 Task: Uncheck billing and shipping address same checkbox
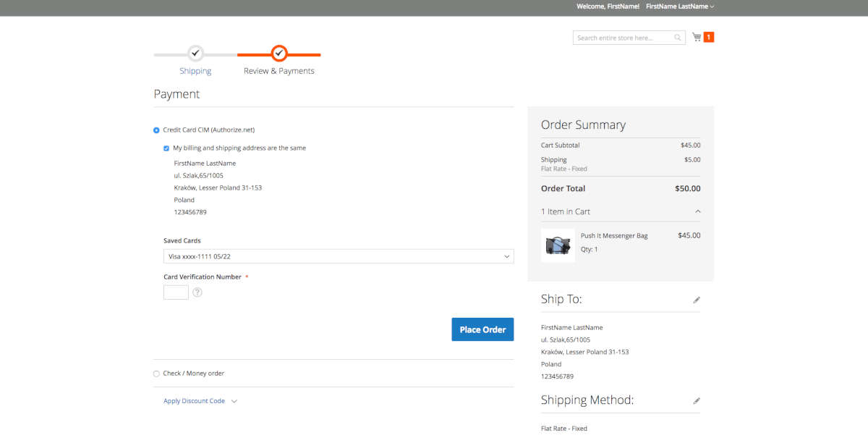tap(166, 148)
